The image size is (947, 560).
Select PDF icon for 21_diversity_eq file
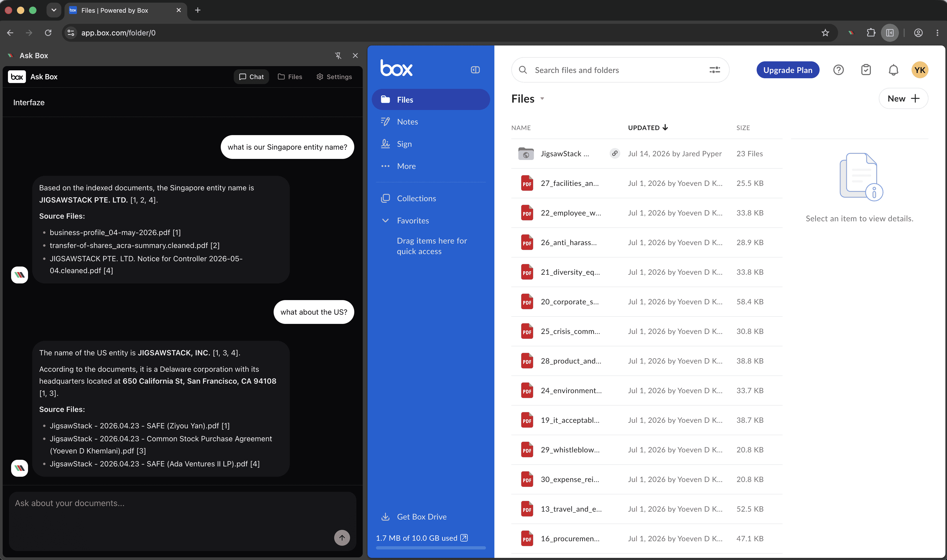pos(527,272)
